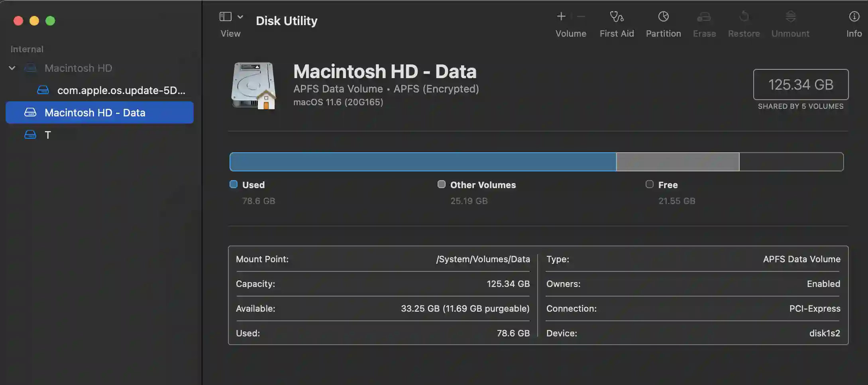The width and height of the screenshot is (868, 385).
Task: Click the 21.55 GB Free value
Action: [x=677, y=201]
